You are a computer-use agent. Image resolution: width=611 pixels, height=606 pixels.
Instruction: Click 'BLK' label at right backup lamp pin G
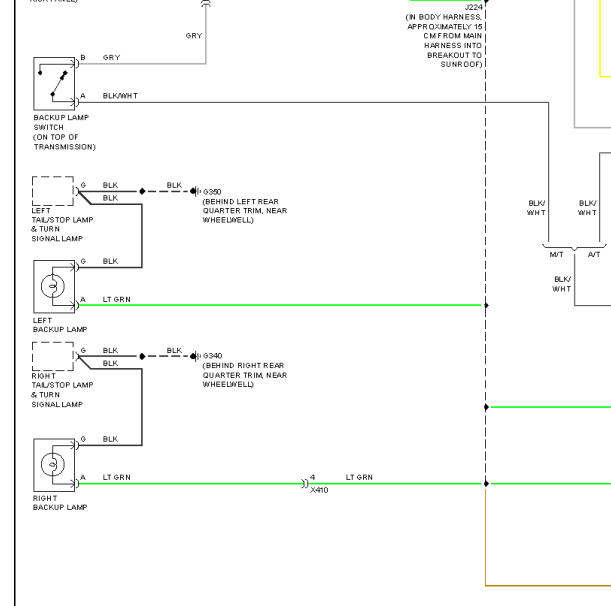(110, 439)
